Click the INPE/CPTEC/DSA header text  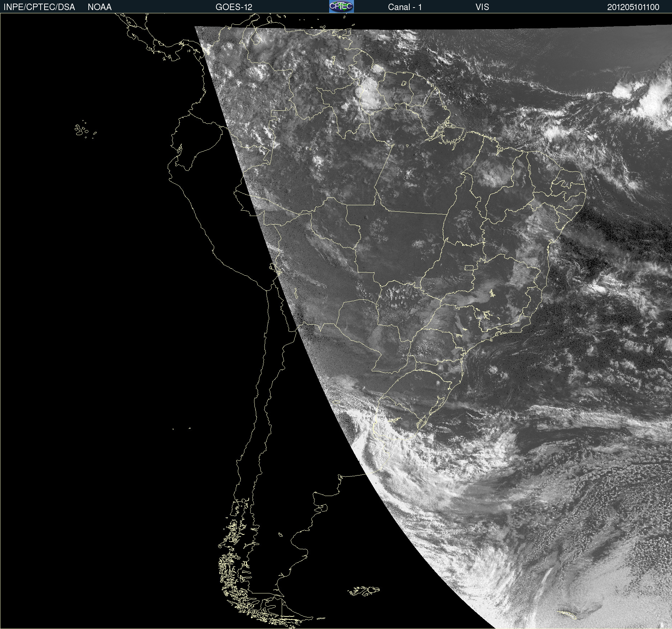pos(39,7)
